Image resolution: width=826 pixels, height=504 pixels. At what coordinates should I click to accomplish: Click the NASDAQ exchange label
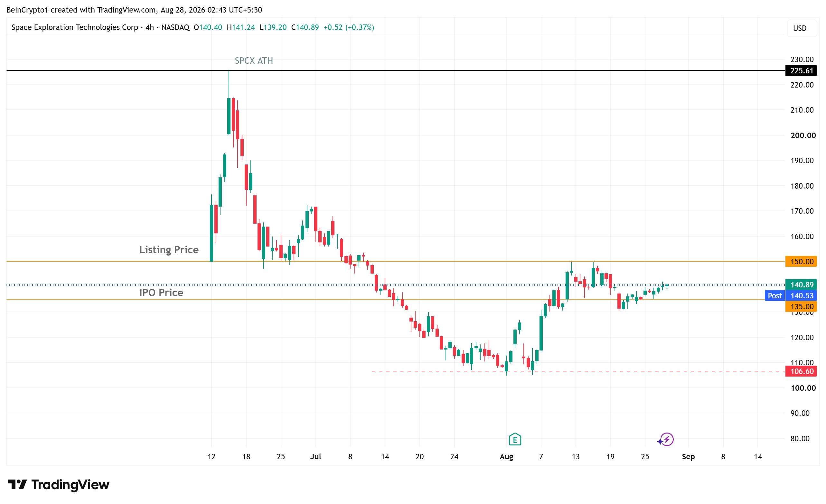point(175,27)
